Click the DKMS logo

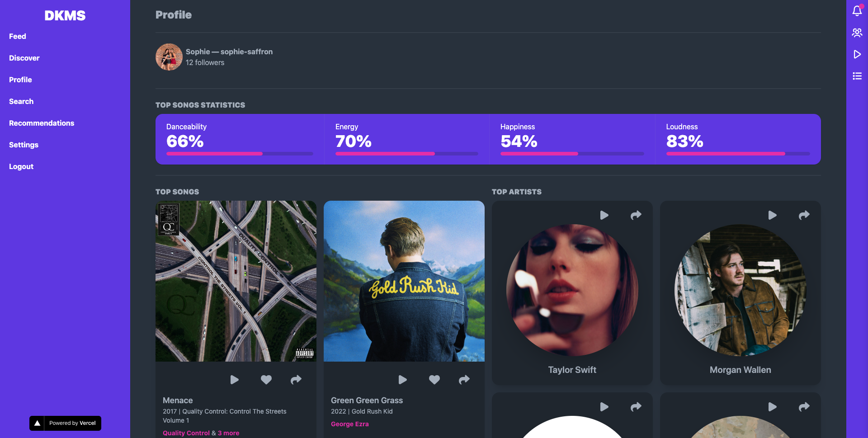click(x=65, y=15)
